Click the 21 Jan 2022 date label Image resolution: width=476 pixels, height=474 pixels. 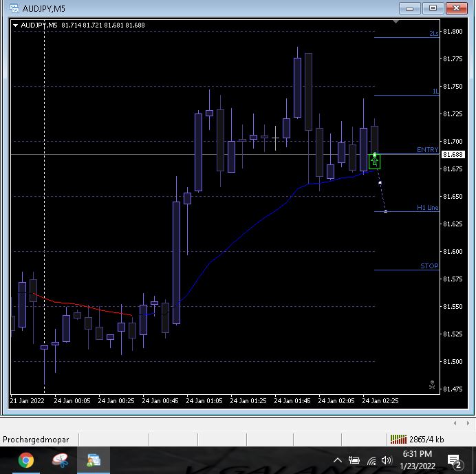[27, 401]
